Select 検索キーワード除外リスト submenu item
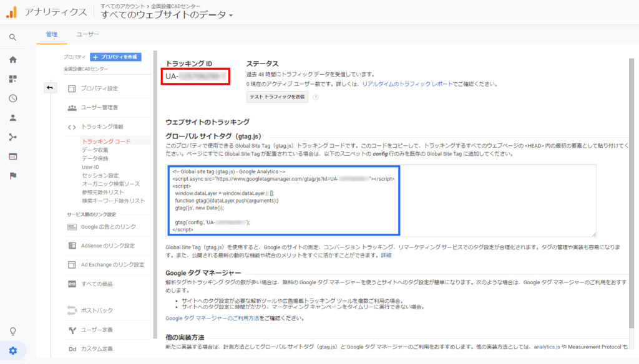 click(x=114, y=201)
